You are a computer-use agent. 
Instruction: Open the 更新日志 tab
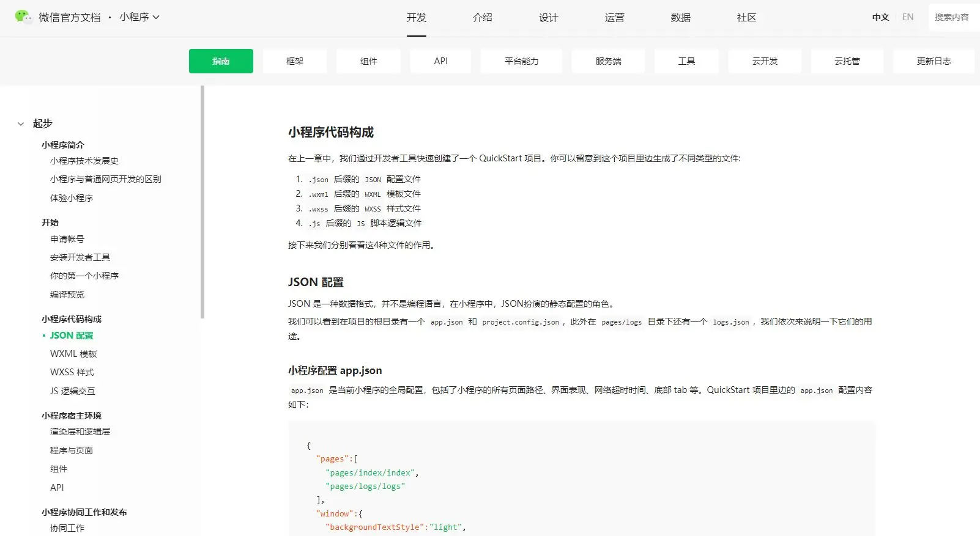(x=934, y=61)
